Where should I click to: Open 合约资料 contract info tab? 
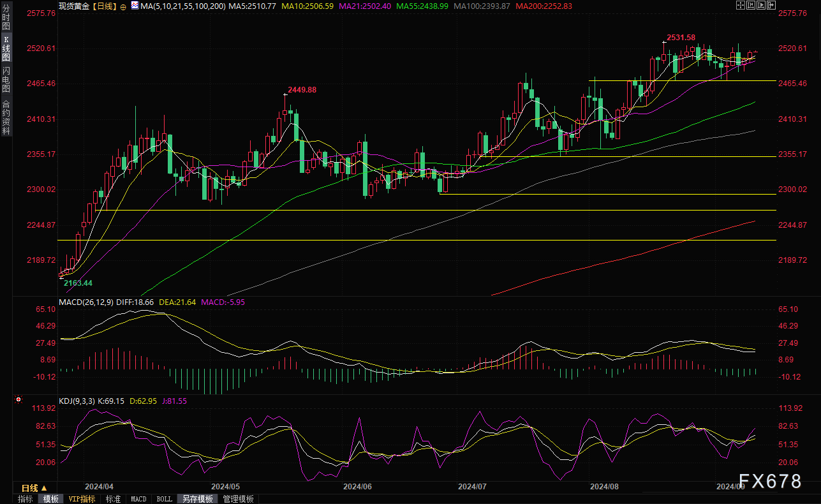coord(6,117)
